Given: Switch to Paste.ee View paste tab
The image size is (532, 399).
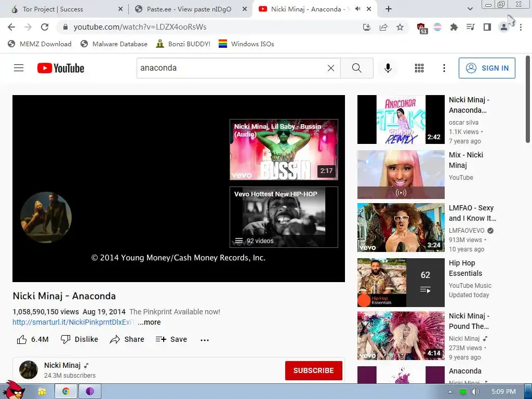Looking at the screenshot, I should [189, 9].
